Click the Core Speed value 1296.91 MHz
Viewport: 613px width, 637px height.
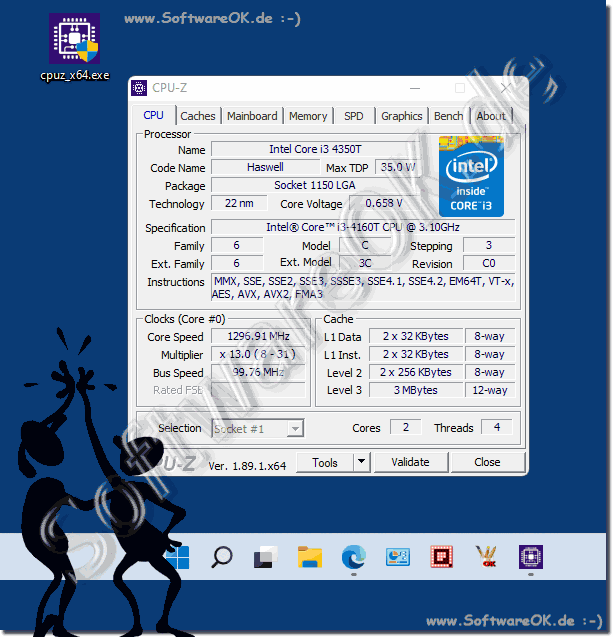tap(258, 336)
